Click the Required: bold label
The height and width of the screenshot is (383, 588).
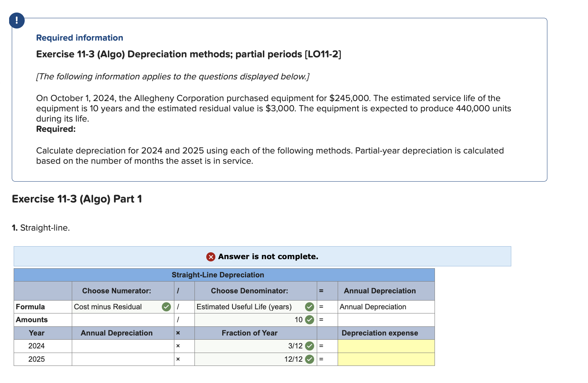[x=56, y=129]
